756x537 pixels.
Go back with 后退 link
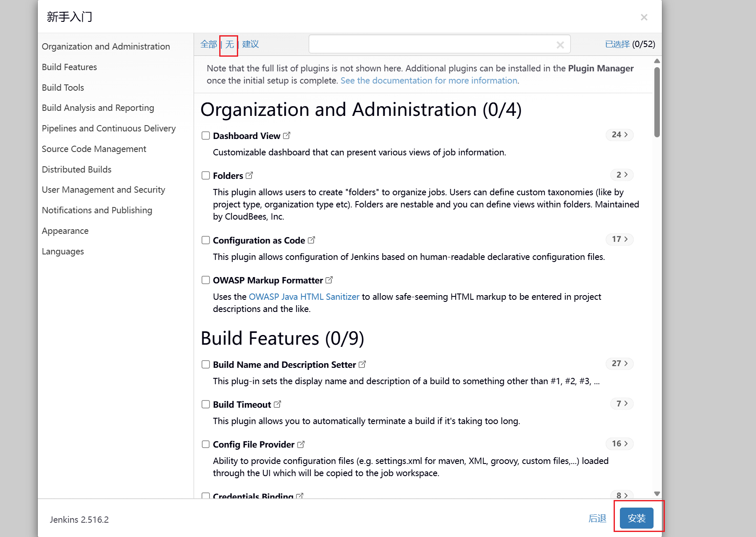pos(597,519)
